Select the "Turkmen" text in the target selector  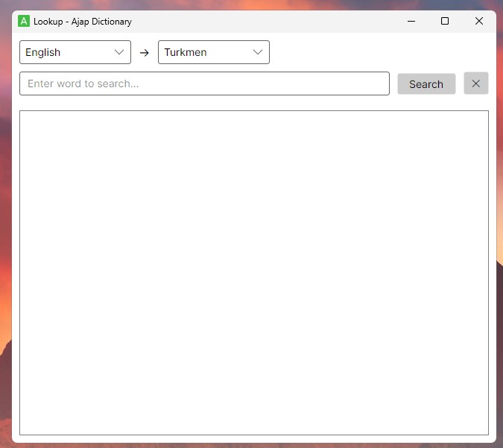(186, 52)
